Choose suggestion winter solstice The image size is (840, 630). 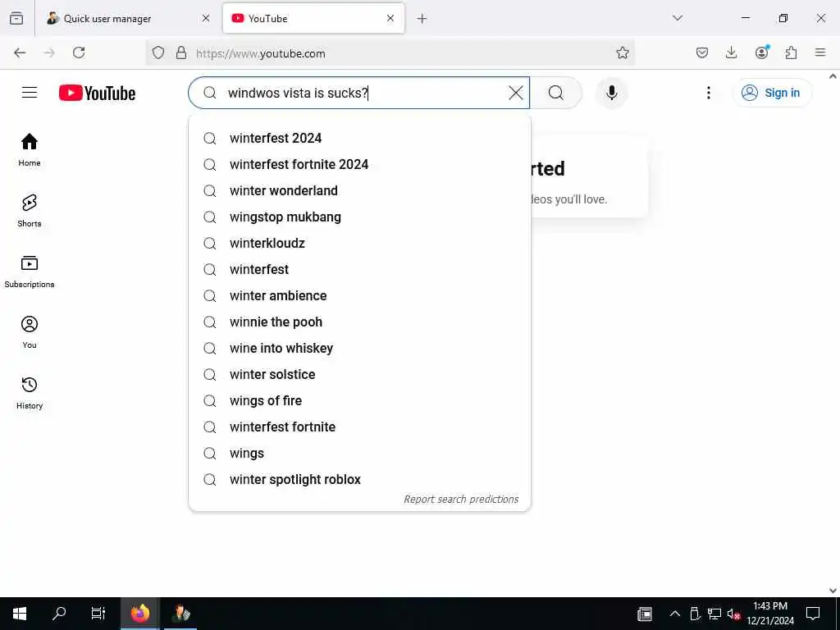click(x=359, y=374)
